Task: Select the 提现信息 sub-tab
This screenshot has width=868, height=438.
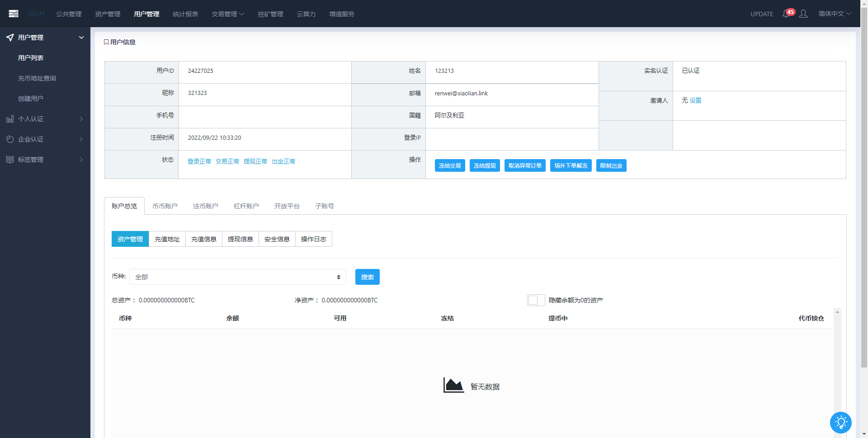Action: tap(241, 239)
